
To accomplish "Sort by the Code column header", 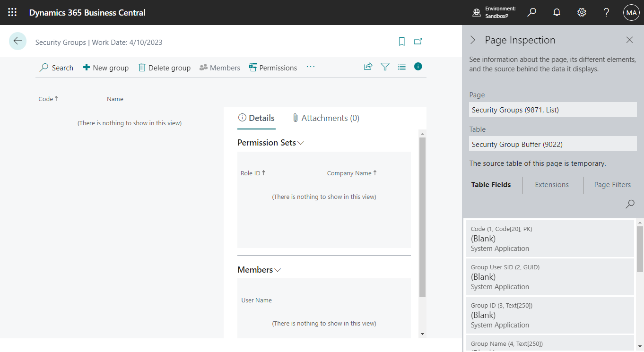I will coord(46,99).
